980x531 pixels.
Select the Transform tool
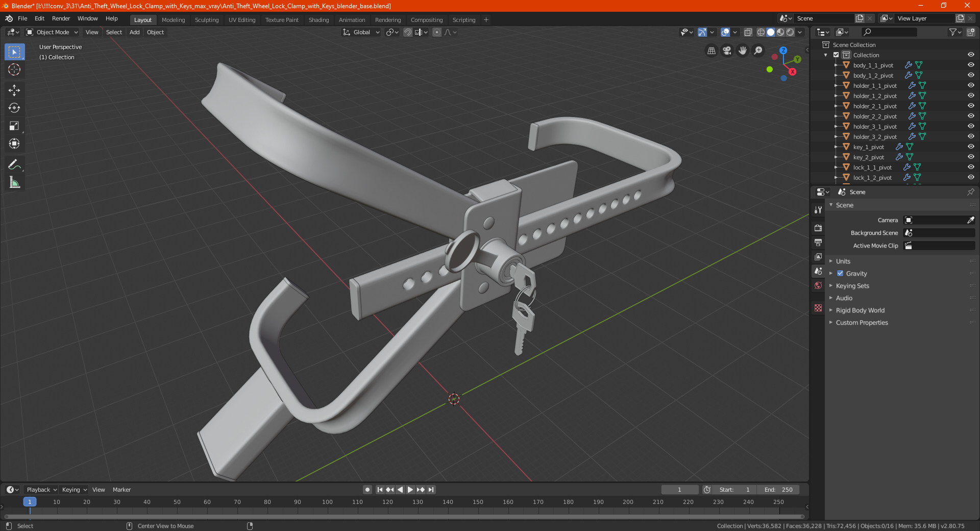point(14,144)
